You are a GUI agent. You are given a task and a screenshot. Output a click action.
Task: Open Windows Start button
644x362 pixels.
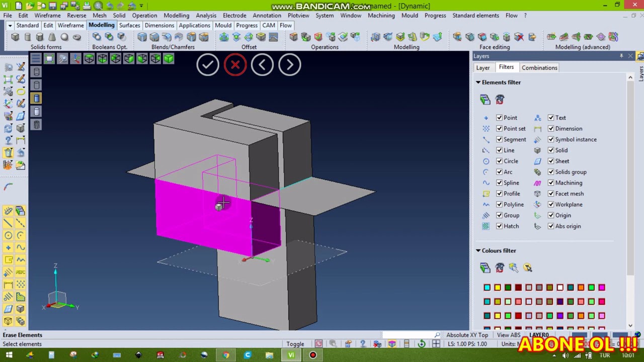(x=9, y=355)
